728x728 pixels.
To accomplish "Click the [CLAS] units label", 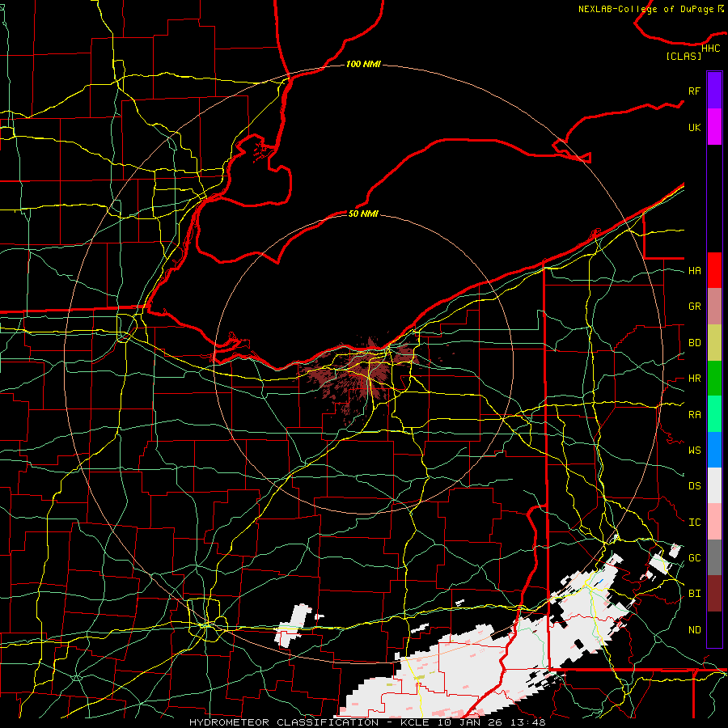I will 684,57.
